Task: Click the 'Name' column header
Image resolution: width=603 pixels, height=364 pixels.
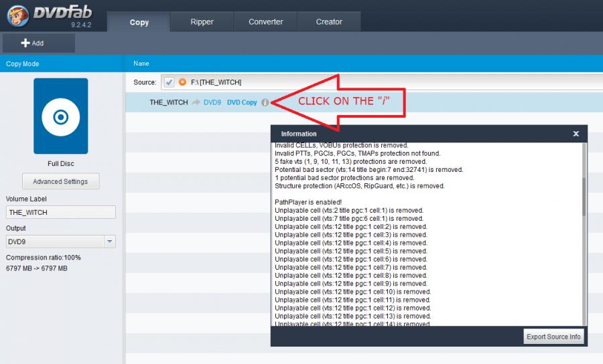Action: (141, 64)
